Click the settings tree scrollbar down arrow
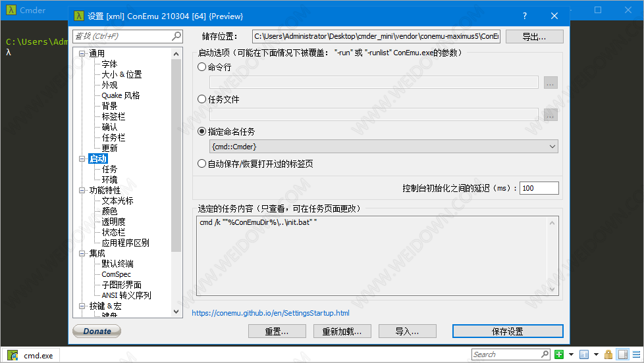This screenshot has height=363, width=644. 176,312
